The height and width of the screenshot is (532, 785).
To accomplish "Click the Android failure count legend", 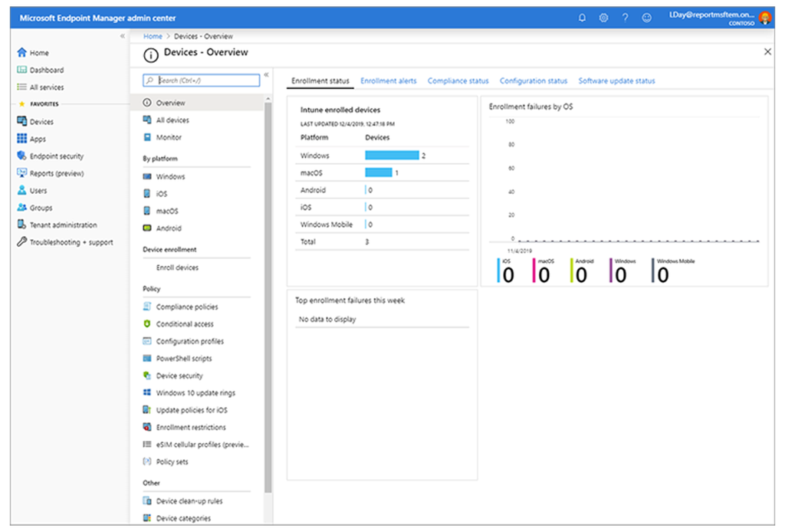I will tap(582, 271).
